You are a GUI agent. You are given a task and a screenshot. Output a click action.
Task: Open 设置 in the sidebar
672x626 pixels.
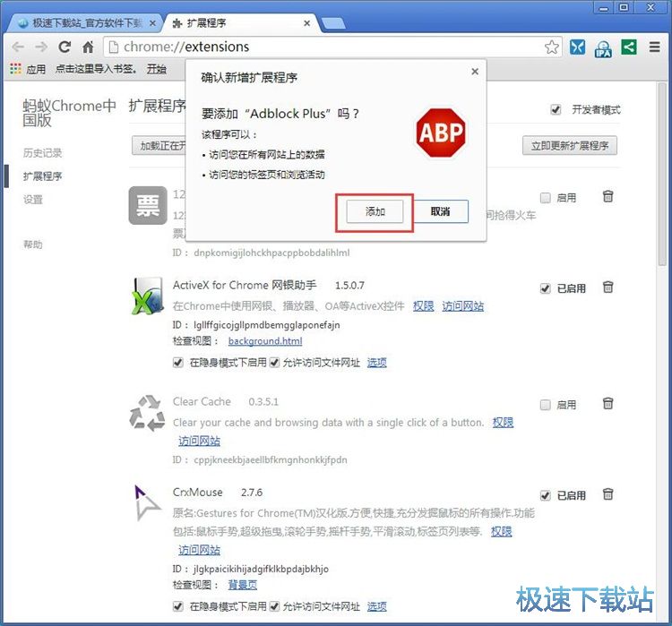pos(33,199)
